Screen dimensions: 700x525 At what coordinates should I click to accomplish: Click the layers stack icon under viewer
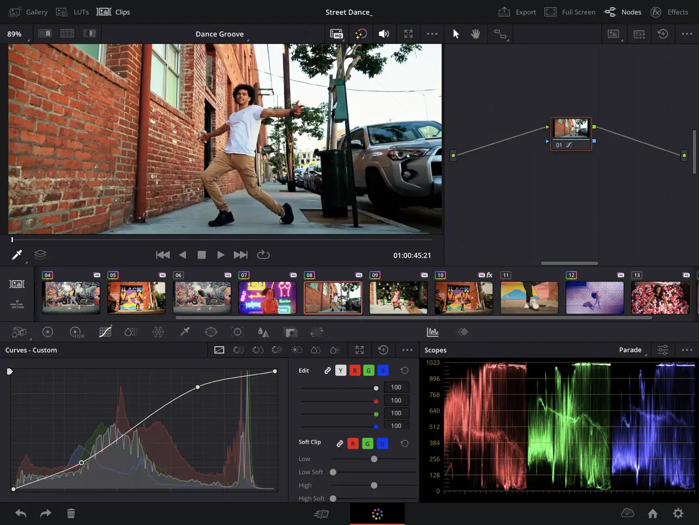coord(40,255)
